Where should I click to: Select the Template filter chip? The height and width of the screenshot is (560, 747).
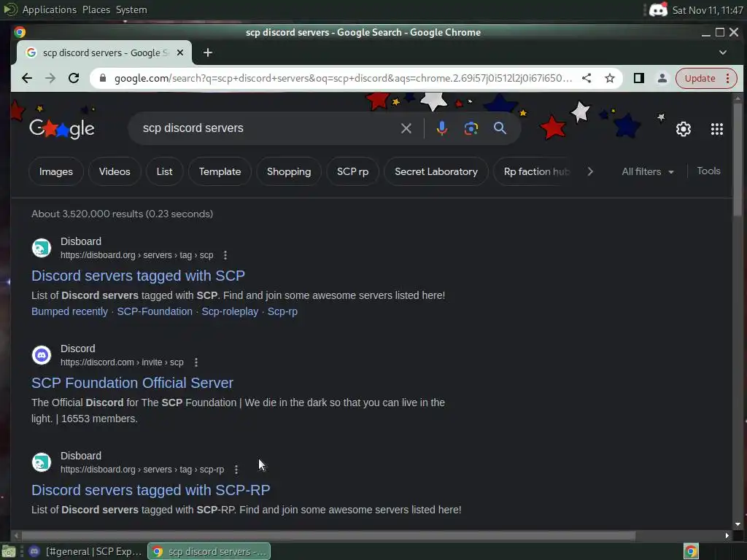[220, 171]
